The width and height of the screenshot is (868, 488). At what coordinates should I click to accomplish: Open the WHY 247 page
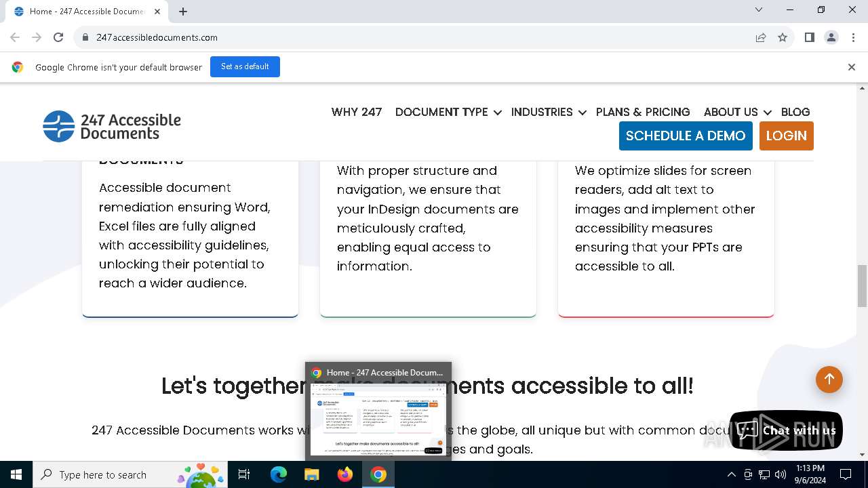coord(357,112)
